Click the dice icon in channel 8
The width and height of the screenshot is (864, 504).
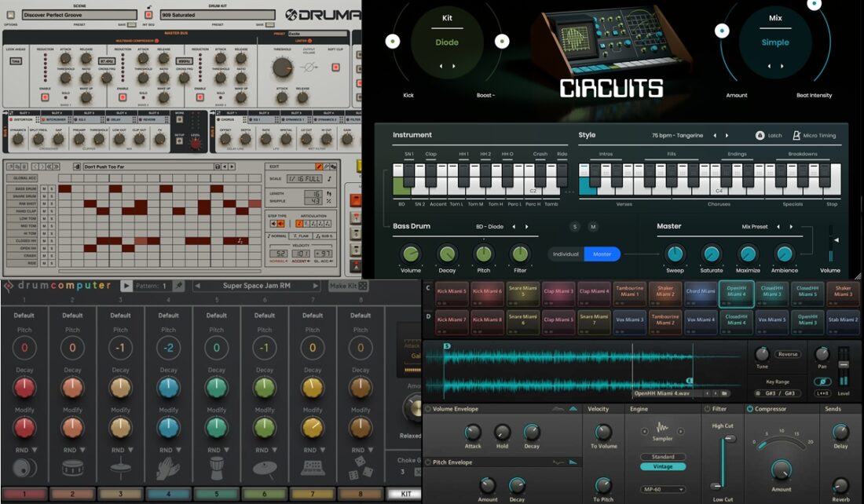(361, 467)
